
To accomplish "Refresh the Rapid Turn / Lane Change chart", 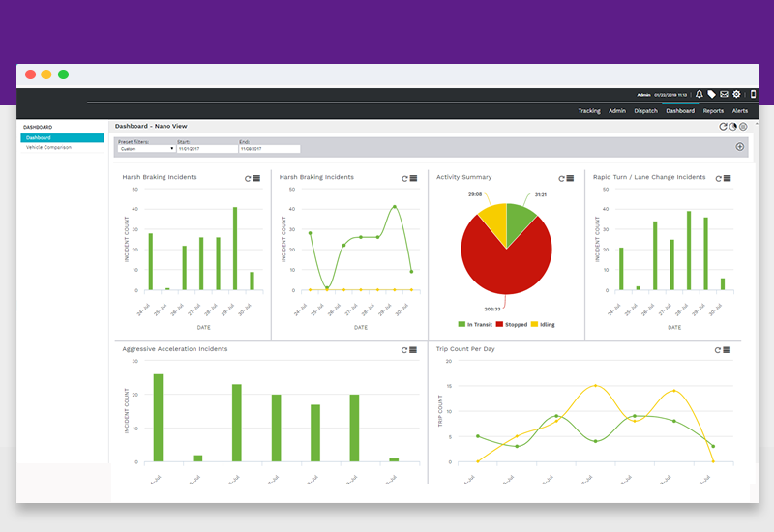I will 719,179.
